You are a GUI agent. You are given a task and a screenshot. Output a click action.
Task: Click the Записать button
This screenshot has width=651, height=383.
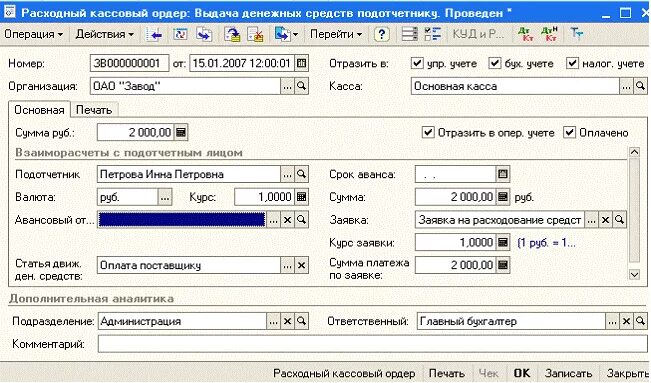point(568,373)
